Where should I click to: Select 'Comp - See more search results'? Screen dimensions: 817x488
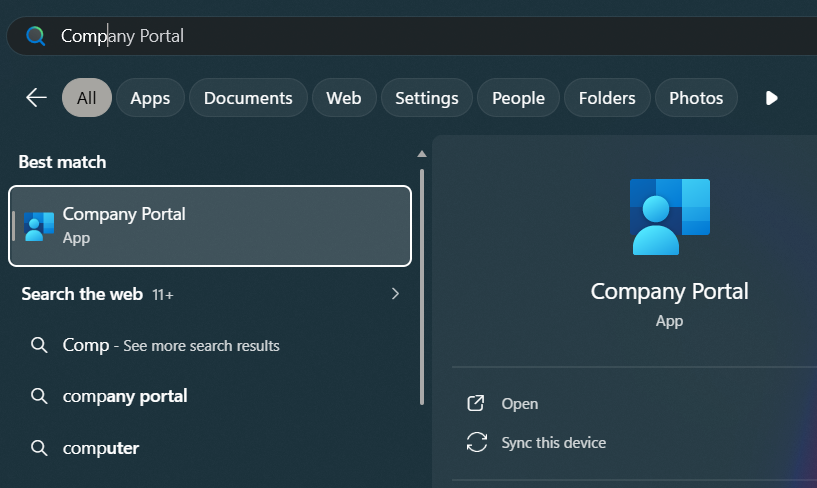click(171, 345)
